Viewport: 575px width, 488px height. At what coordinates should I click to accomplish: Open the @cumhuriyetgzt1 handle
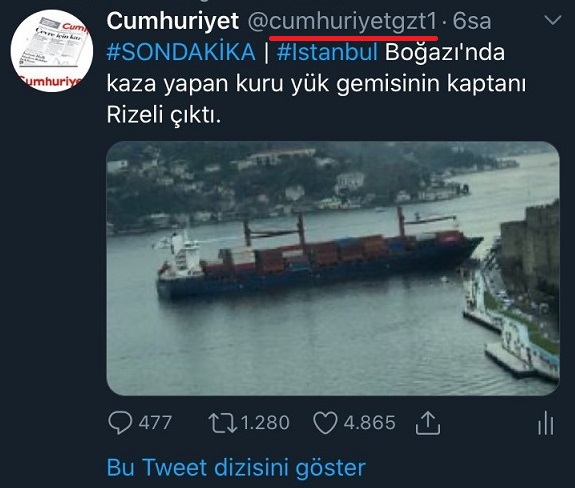[x=343, y=22]
